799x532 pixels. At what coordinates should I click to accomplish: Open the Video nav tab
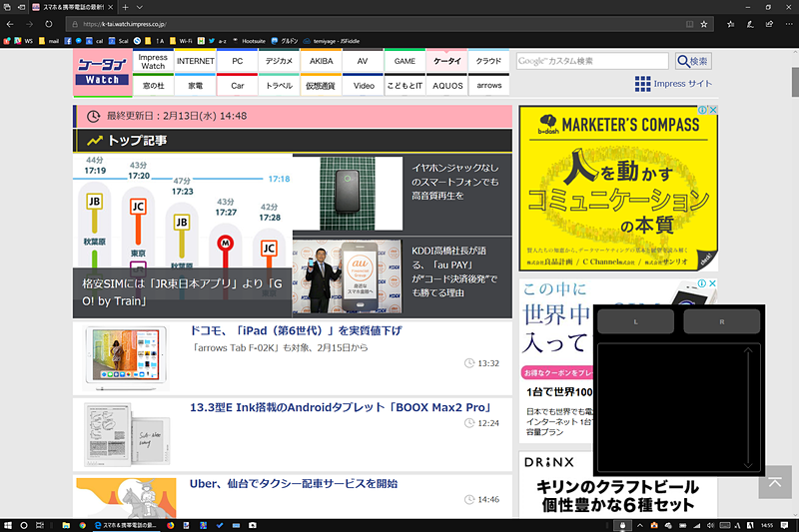pyautogui.click(x=364, y=86)
